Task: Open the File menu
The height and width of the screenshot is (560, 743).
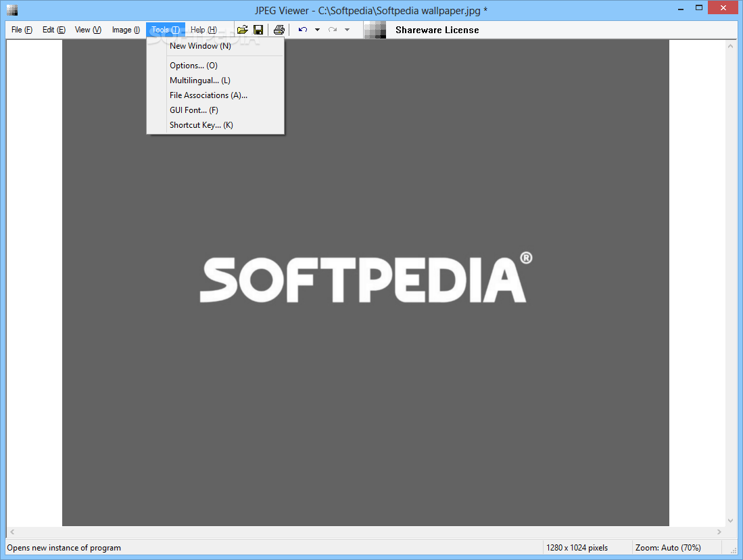Action: tap(22, 30)
